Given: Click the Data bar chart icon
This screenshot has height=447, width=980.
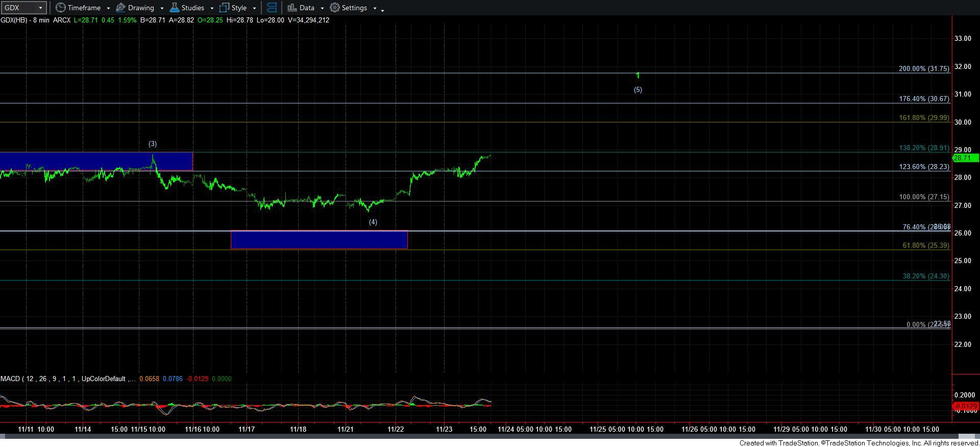Looking at the screenshot, I should pyautogui.click(x=292, y=8).
